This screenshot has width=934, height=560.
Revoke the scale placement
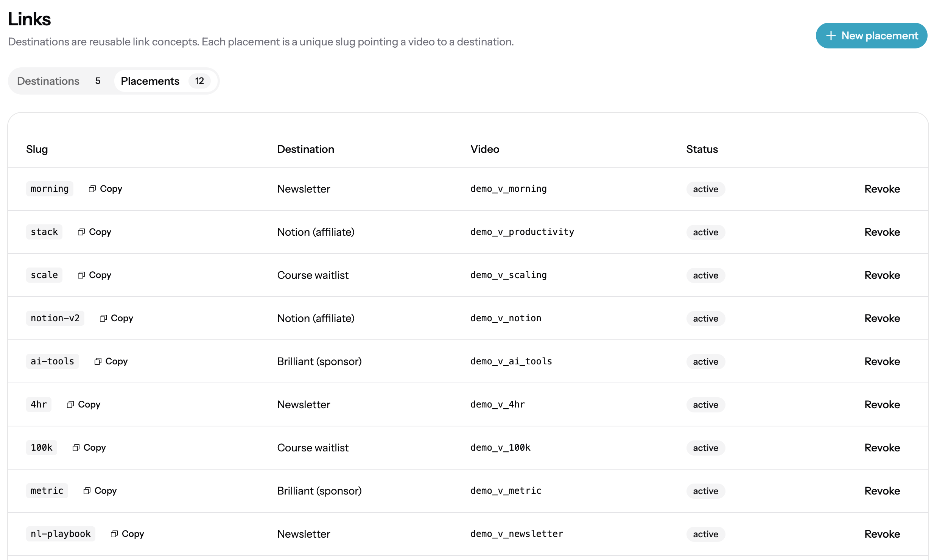pyautogui.click(x=882, y=275)
